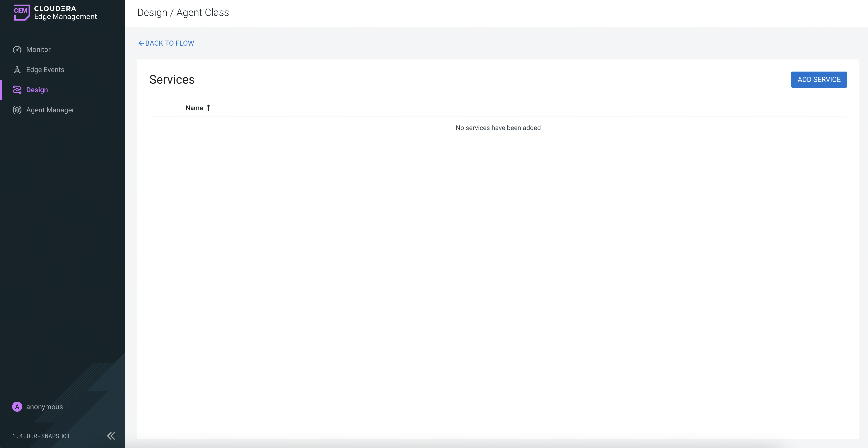Click the Name column header

pos(194,108)
